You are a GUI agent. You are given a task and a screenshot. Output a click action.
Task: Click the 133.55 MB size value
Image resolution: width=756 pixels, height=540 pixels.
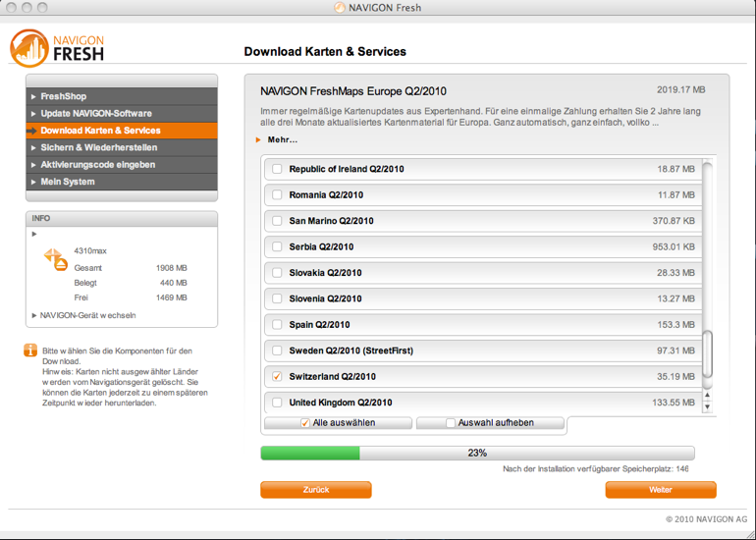coord(674,403)
